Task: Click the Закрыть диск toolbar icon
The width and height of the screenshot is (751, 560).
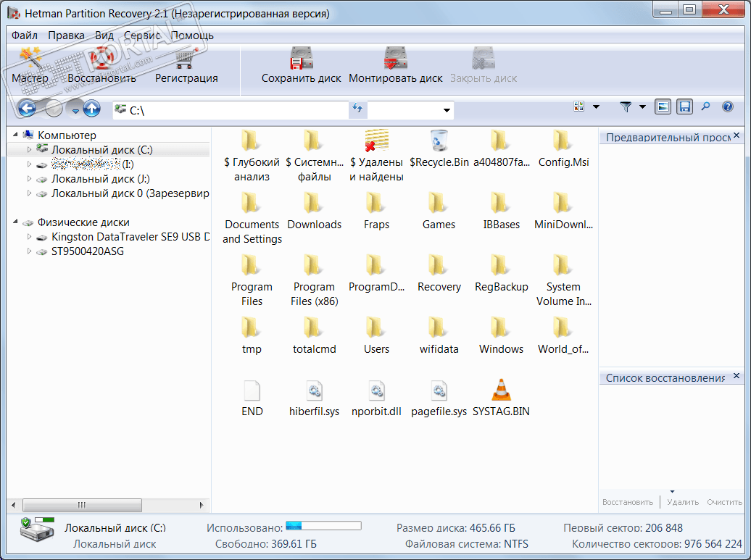Action: (x=484, y=66)
